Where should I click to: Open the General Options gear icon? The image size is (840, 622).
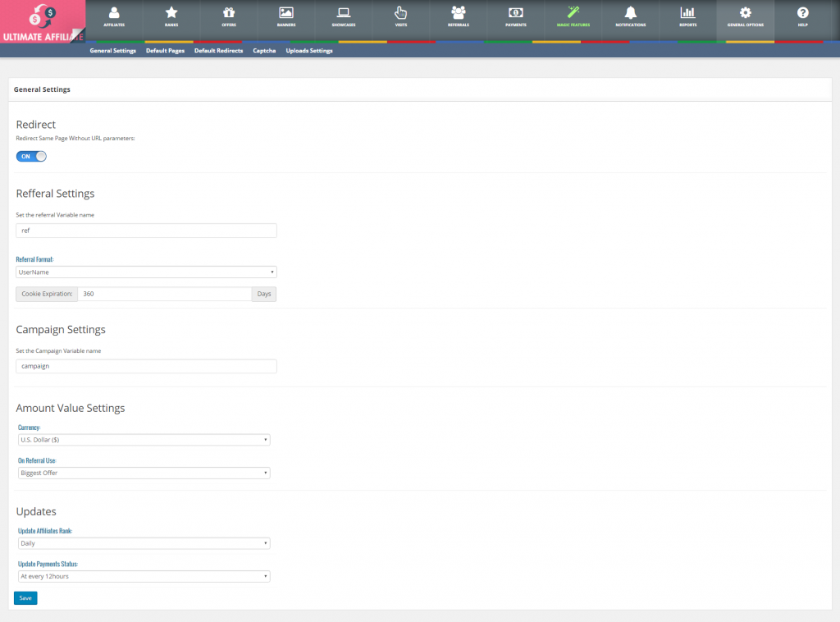pos(745,12)
